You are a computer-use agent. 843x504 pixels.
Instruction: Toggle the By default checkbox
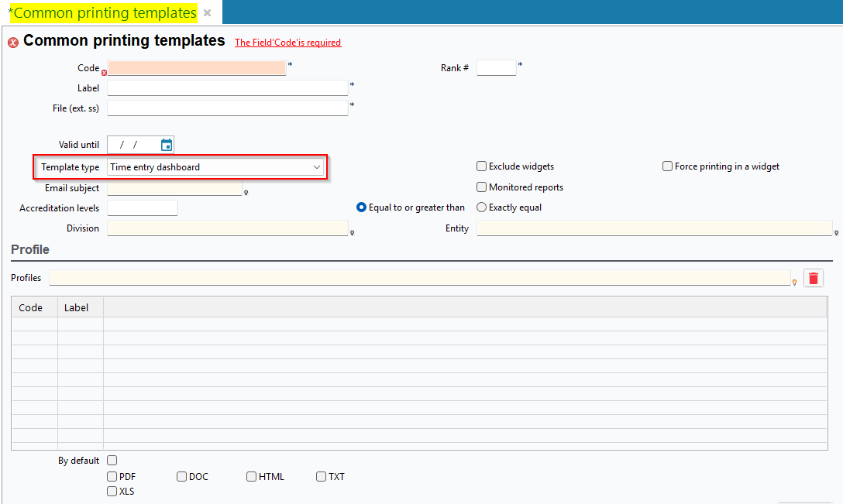coord(112,461)
